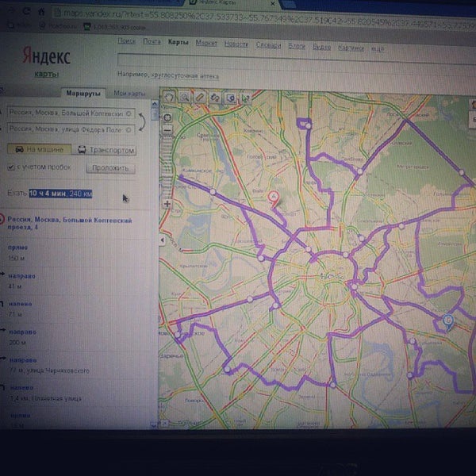
Task: Click route summary '10 ч 4 мин, 240 км'
Action: (60, 194)
